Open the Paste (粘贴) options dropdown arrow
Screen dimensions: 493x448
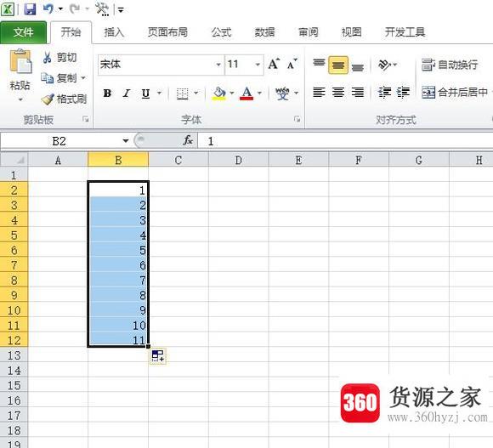coord(20,100)
